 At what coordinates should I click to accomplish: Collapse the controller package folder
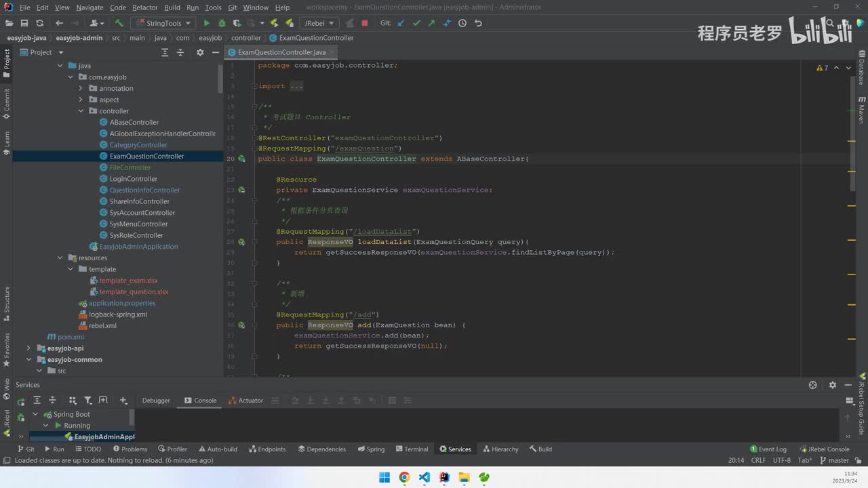pos(81,111)
